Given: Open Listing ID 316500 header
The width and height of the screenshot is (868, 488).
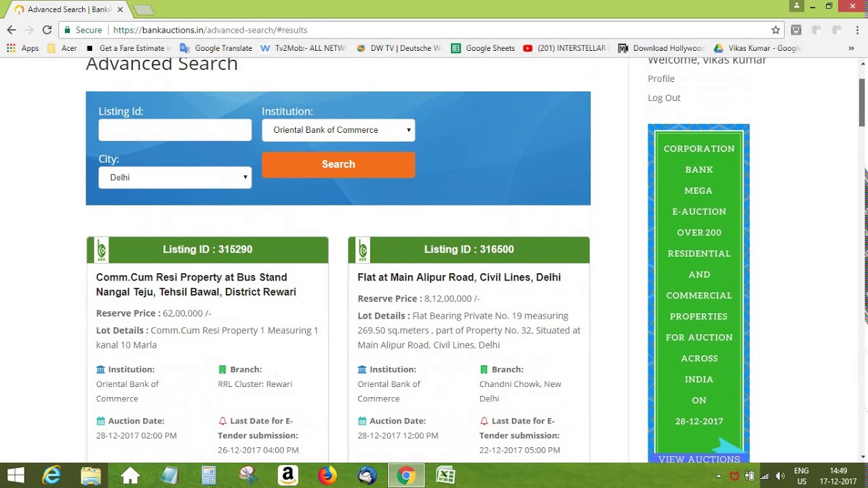Looking at the screenshot, I should (469, 249).
